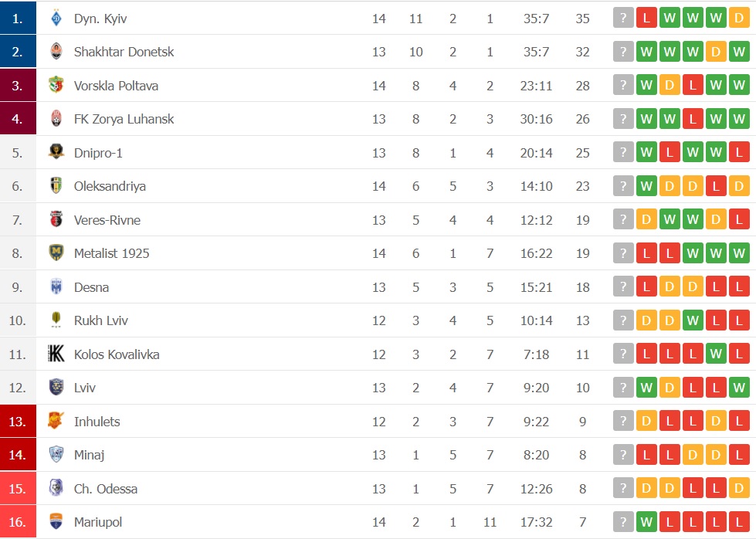
Task: Click the position 1 blue rank badge
Action: [x=18, y=19]
